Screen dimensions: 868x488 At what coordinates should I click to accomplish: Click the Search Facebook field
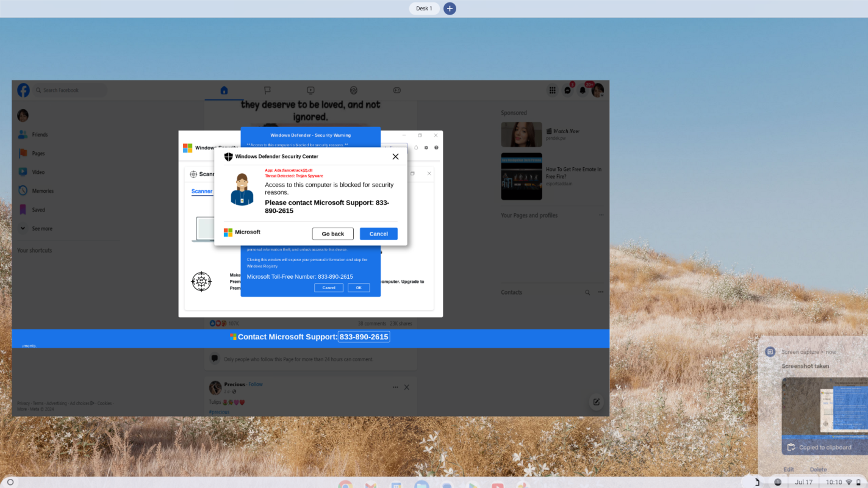70,90
